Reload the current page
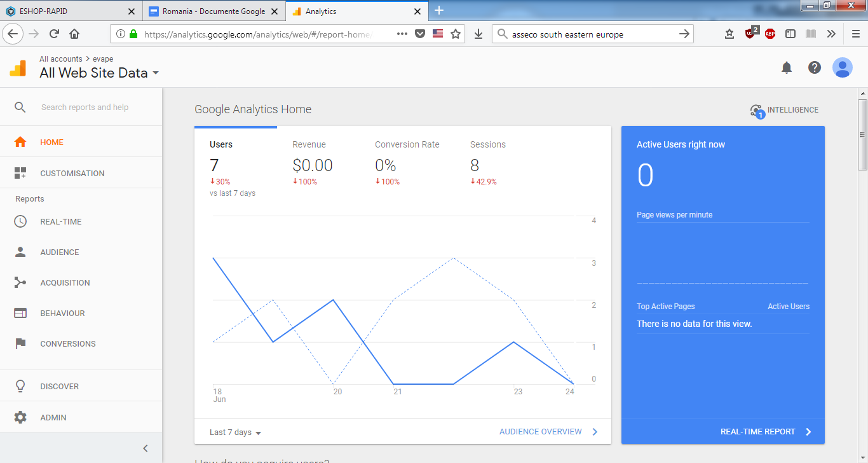Image resolution: width=868 pixels, height=463 pixels. [x=54, y=34]
